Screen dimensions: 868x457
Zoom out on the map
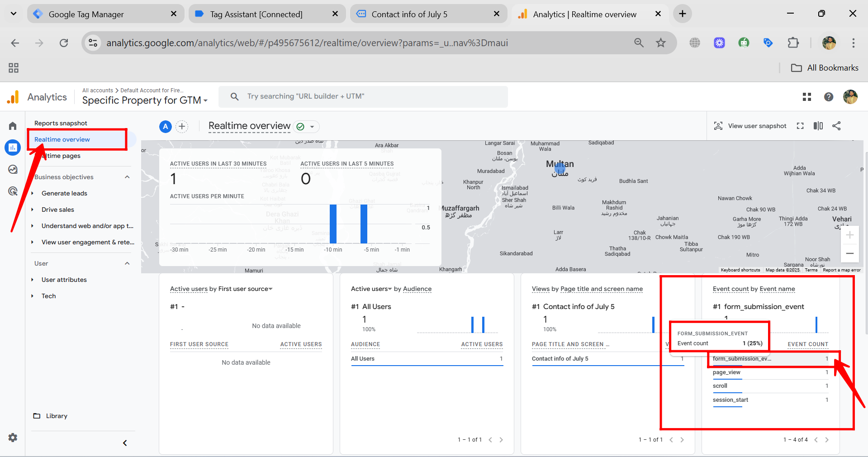[x=850, y=253]
